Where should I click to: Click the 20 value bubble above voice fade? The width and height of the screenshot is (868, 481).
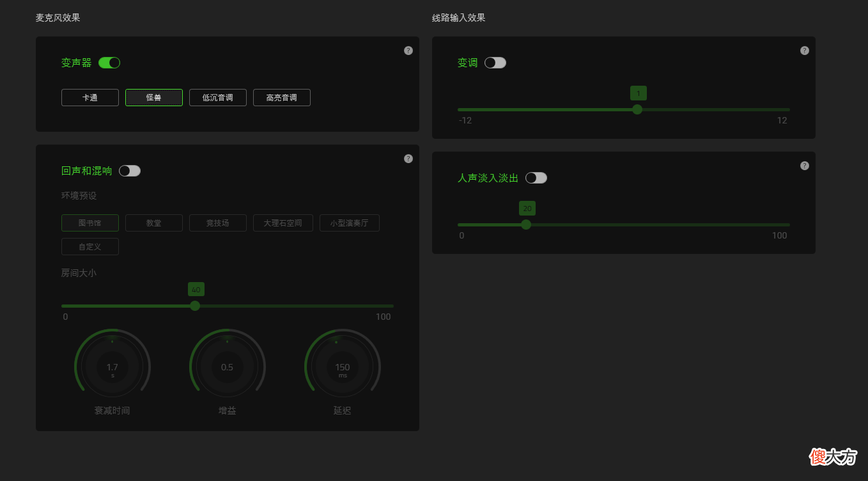[527, 209]
